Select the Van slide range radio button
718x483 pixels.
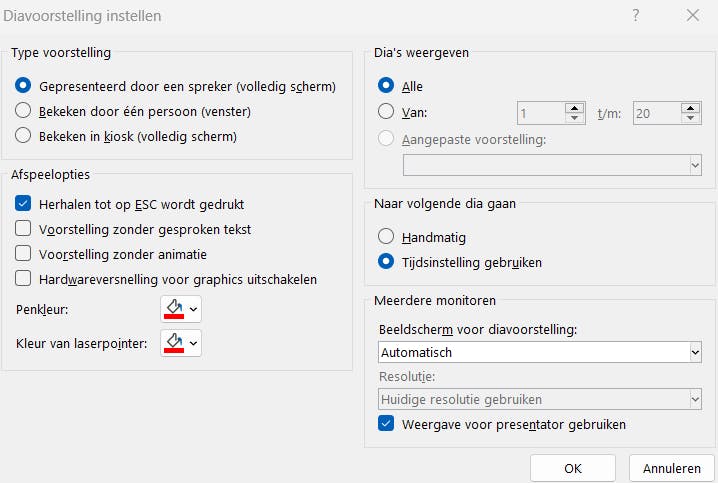[x=386, y=113]
